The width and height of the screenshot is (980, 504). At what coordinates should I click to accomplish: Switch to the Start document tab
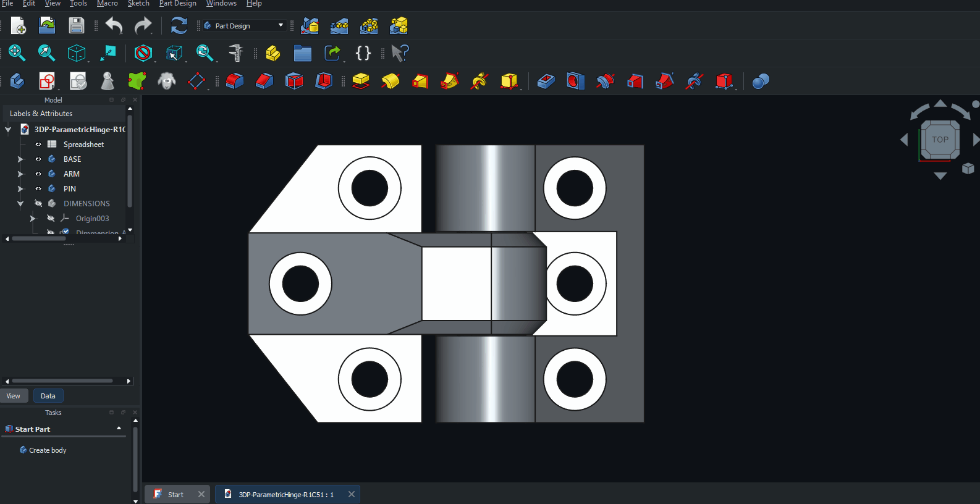(175, 494)
